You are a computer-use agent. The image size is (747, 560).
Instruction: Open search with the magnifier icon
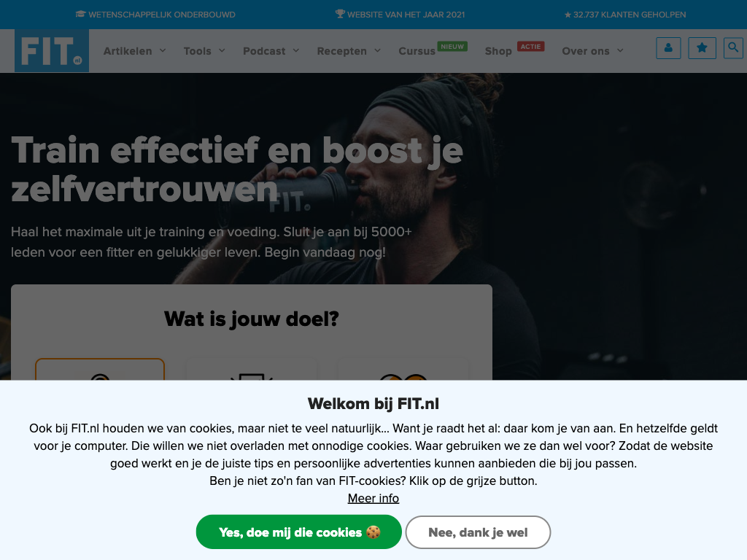(x=733, y=48)
